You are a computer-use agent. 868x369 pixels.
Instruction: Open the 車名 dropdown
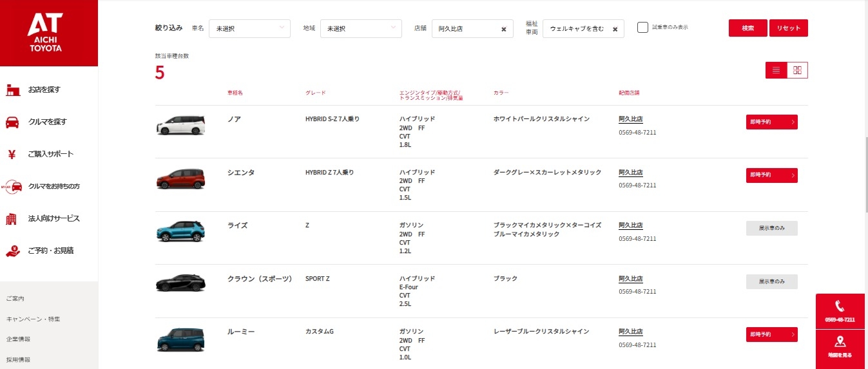pos(249,28)
